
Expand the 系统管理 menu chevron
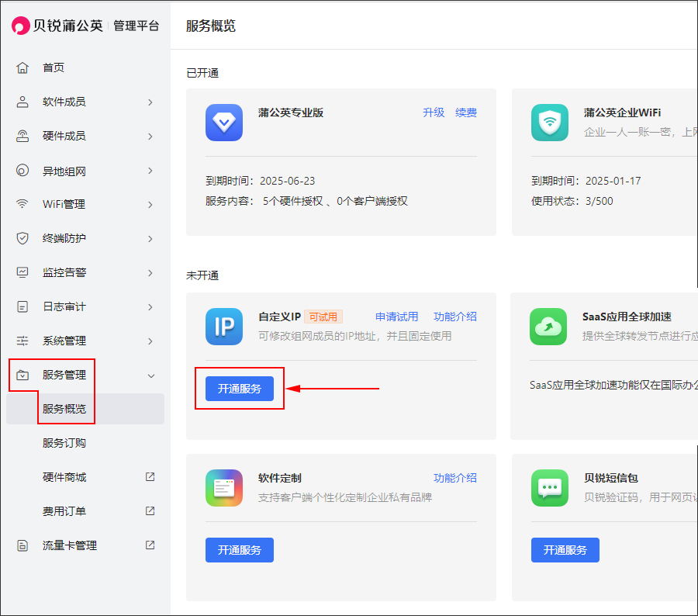click(x=150, y=341)
